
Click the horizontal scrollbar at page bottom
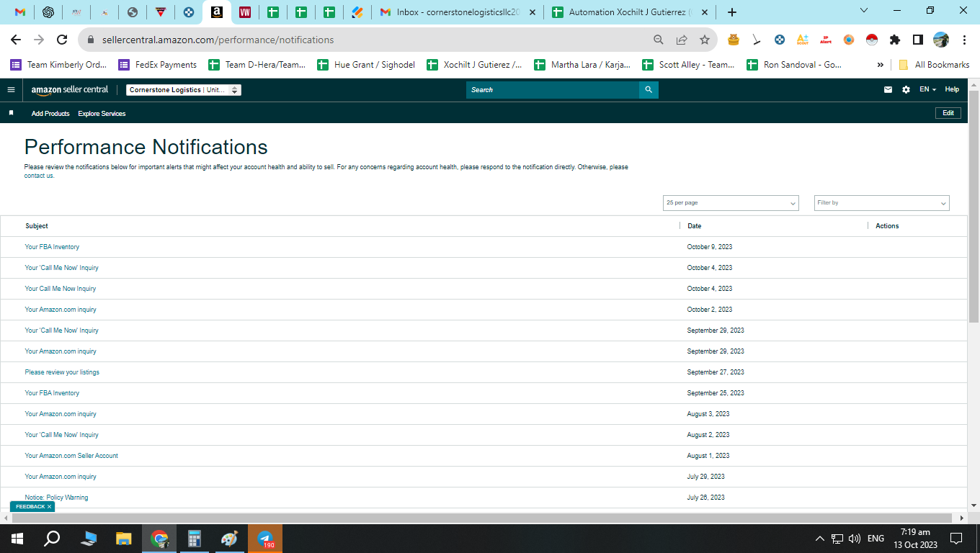click(x=483, y=518)
